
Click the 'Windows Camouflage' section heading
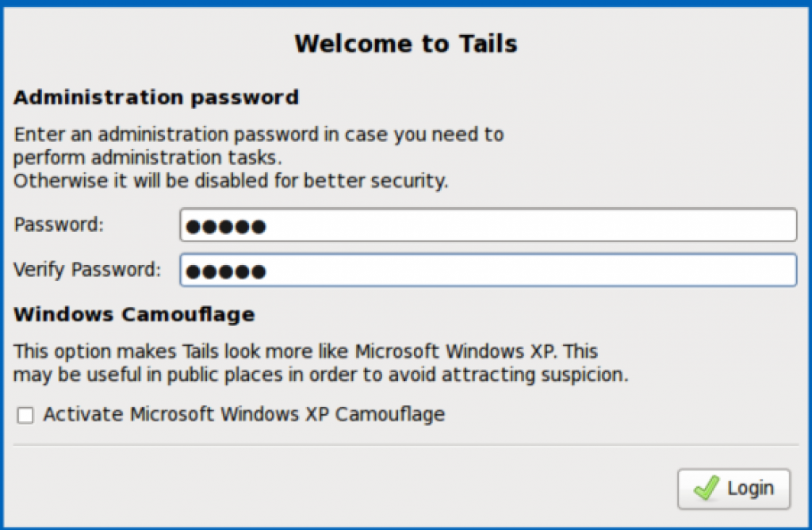(x=134, y=314)
